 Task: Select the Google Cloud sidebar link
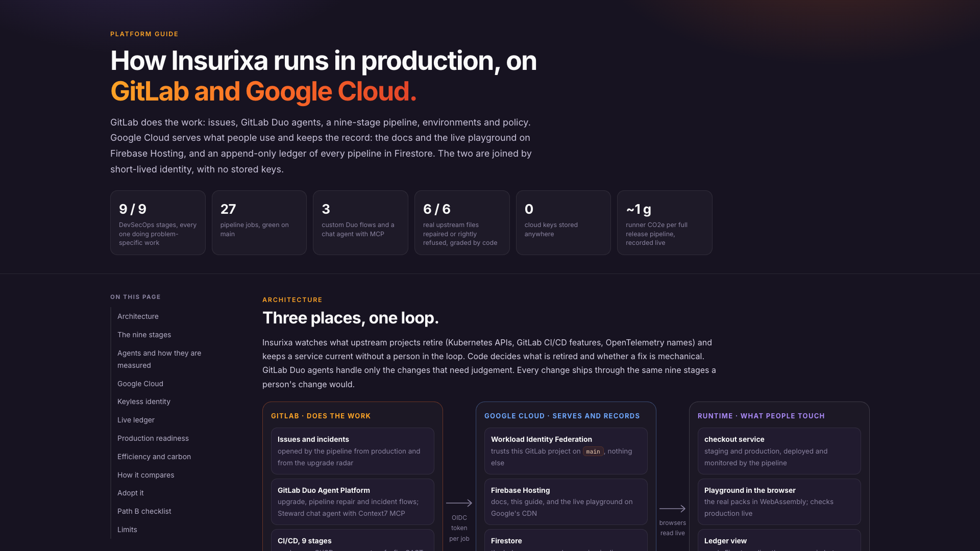[x=140, y=384]
